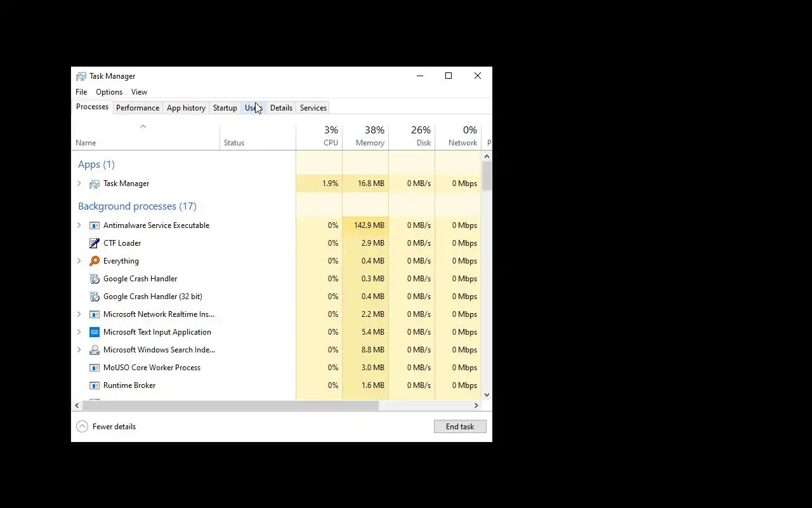This screenshot has height=508, width=812.
Task: Sort by the Status column header
Action: pyautogui.click(x=258, y=136)
